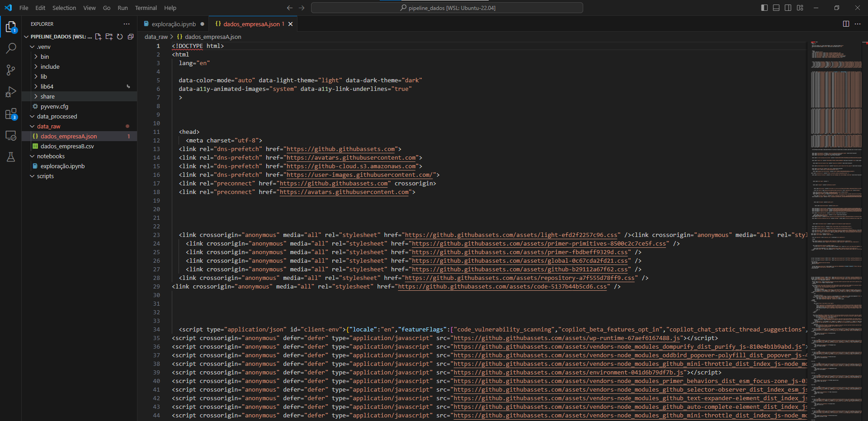Open the Edit menu
868x421 pixels.
pyautogui.click(x=40, y=8)
